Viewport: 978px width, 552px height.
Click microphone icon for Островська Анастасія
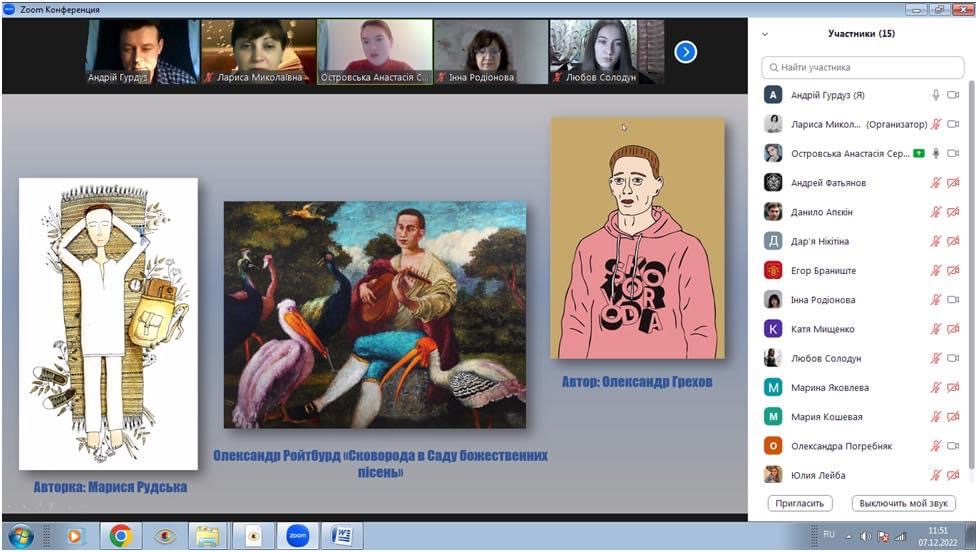(936, 153)
